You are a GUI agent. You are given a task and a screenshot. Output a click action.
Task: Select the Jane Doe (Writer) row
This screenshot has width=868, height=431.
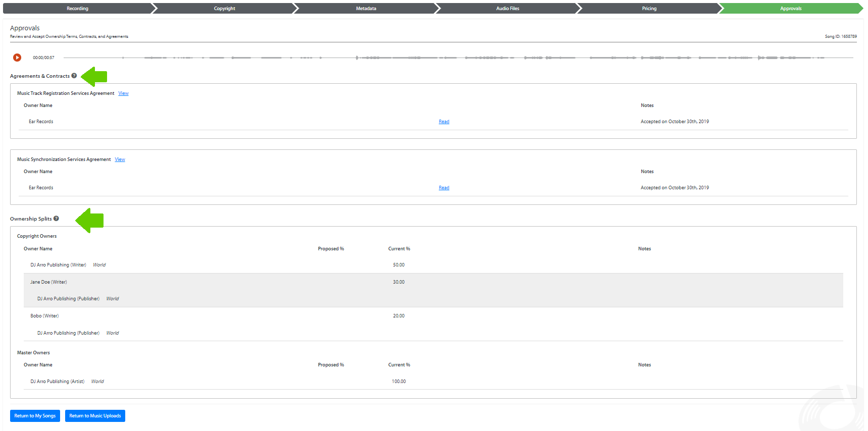(x=433, y=282)
